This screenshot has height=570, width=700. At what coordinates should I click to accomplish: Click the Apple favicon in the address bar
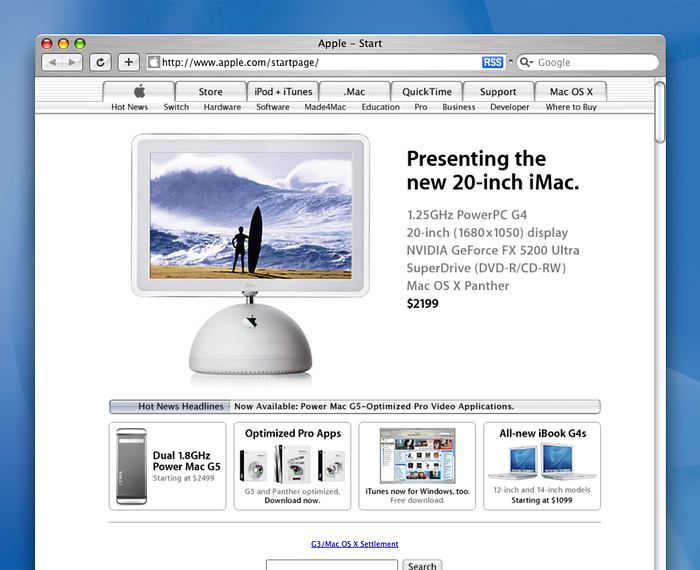[x=154, y=62]
